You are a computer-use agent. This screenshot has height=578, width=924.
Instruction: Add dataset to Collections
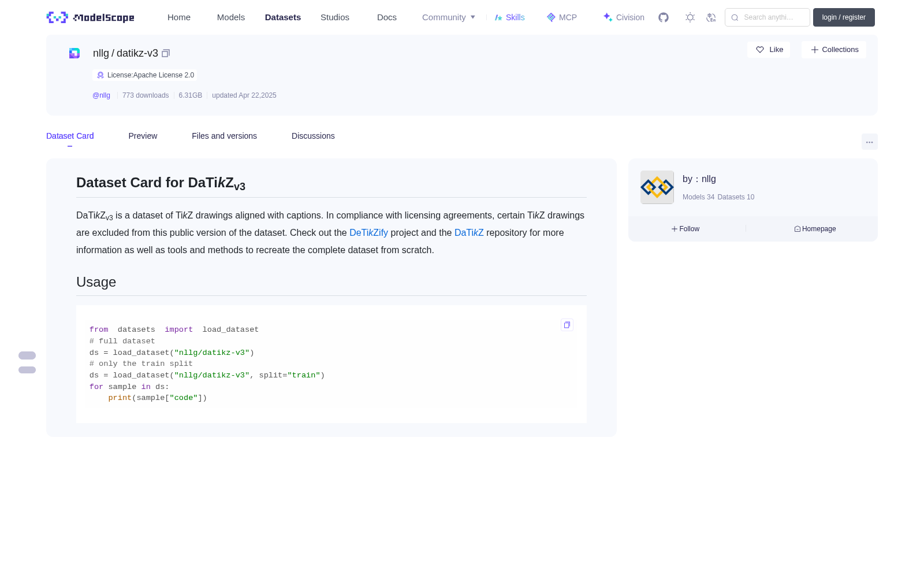click(834, 50)
